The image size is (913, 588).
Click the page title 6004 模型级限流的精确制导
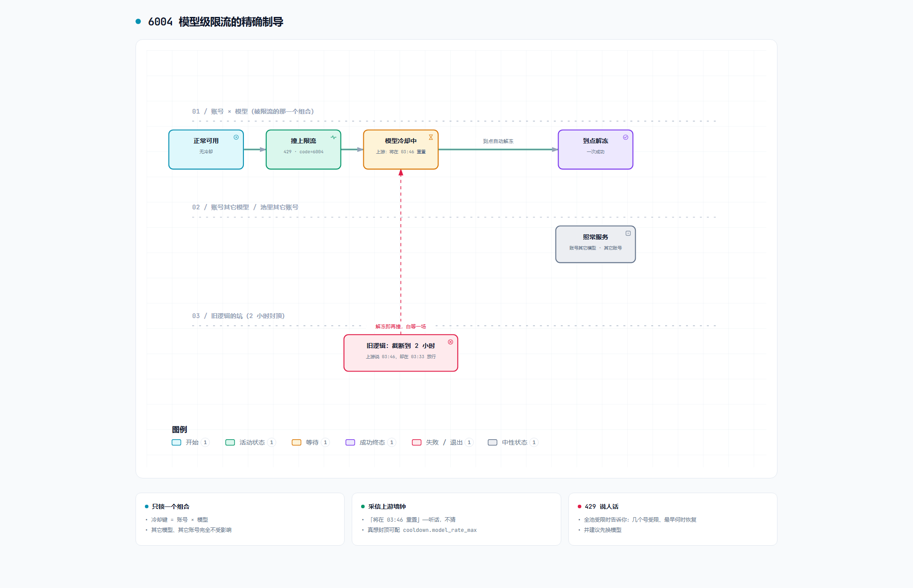tap(215, 22)
